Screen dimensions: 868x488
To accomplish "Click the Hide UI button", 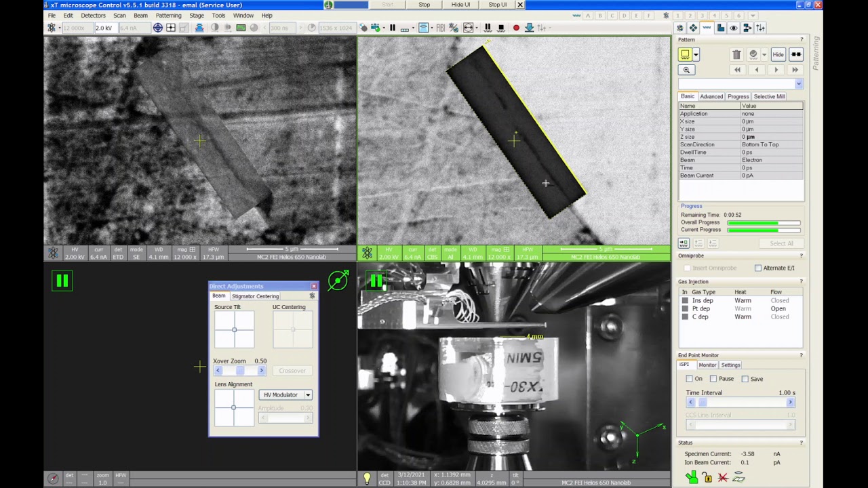I will 460,5.
